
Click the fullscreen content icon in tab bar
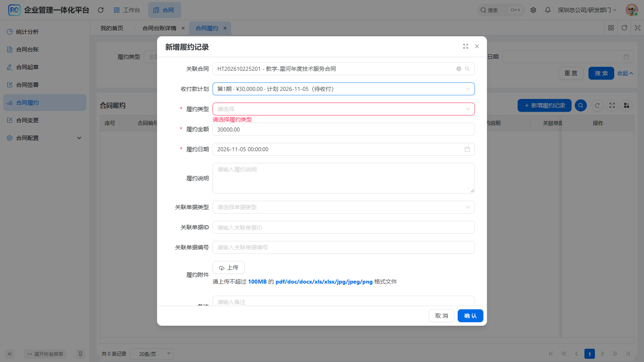click(638, 28)
